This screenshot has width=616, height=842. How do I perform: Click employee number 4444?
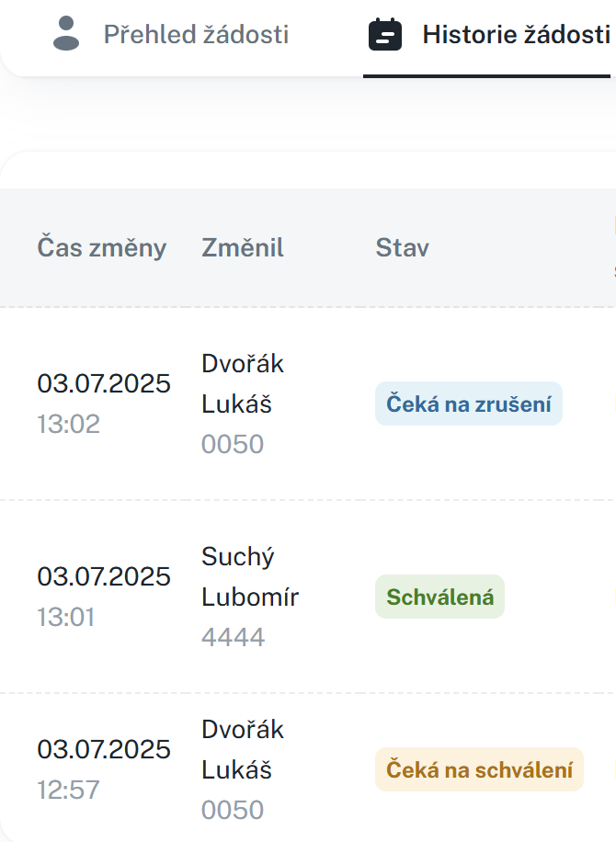point(233,637)
